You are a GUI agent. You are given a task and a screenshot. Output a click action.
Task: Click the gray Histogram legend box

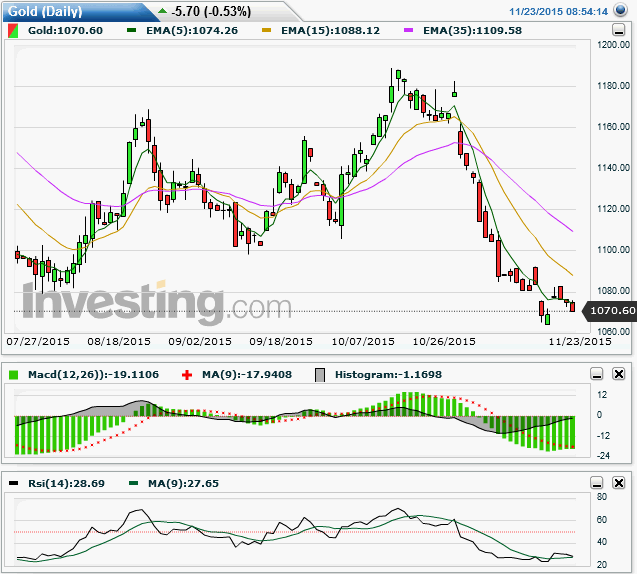[320, 375]
